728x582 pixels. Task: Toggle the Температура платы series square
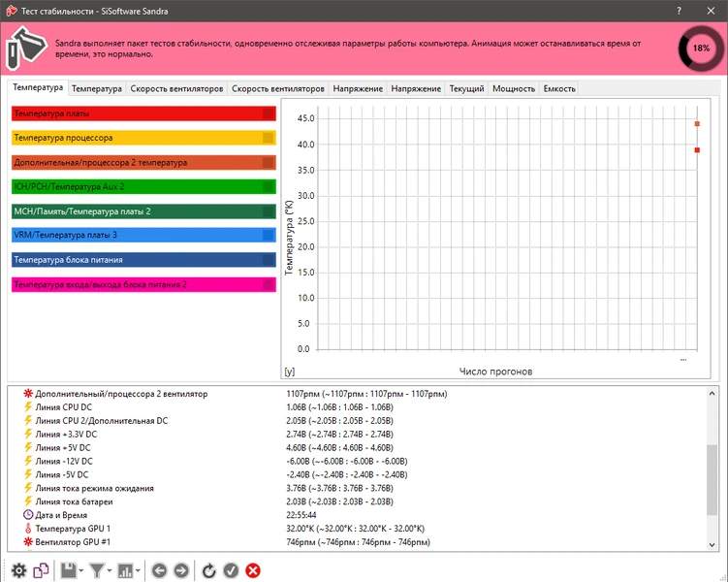click(269, 113)
